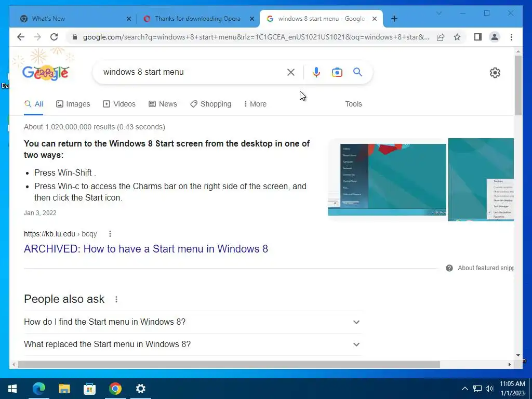
Task: View site info via the padlock icon
Action: coord(75,37)
